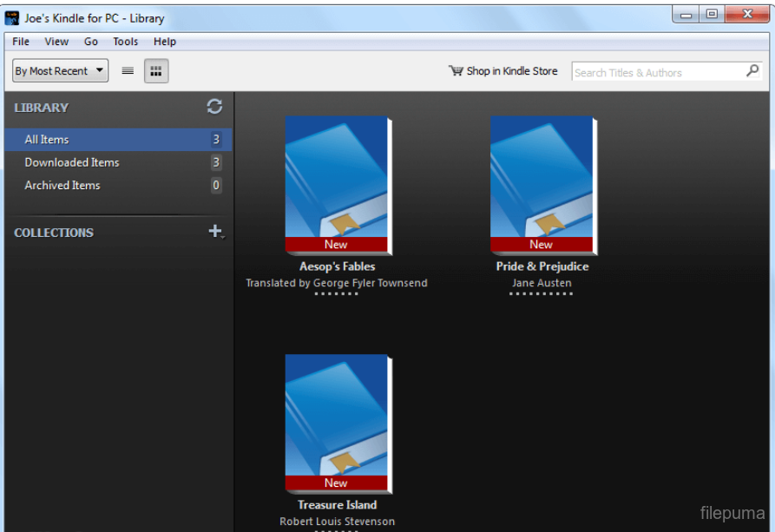Open the Treasure Island book cover

[337, 421]
